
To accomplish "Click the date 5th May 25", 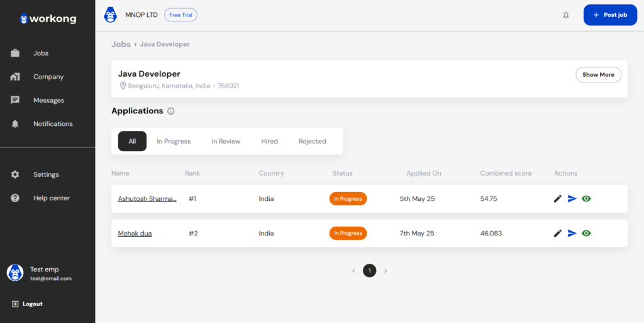I will pos(418,199).
